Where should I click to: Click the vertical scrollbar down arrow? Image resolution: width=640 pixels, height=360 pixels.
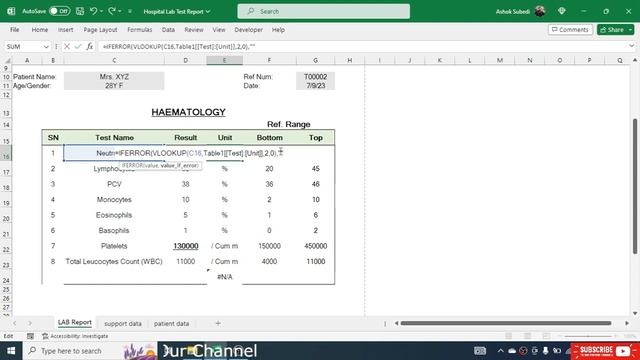click(x=635, y=313)
